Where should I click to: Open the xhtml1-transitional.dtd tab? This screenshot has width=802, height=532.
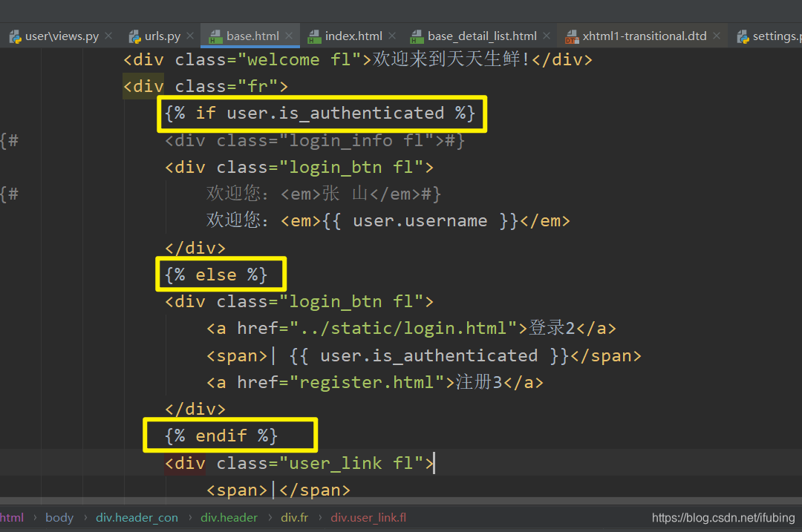click(644, 36)
